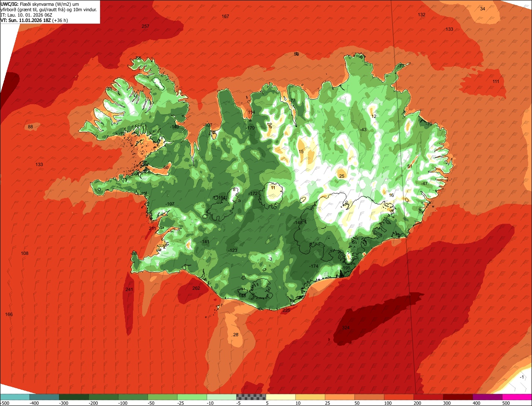Click the valid time 'VT: Sun. 11.01.2026 18Z (+36 h)'
The image size is (532, 406).
click(x=34, y=20)
